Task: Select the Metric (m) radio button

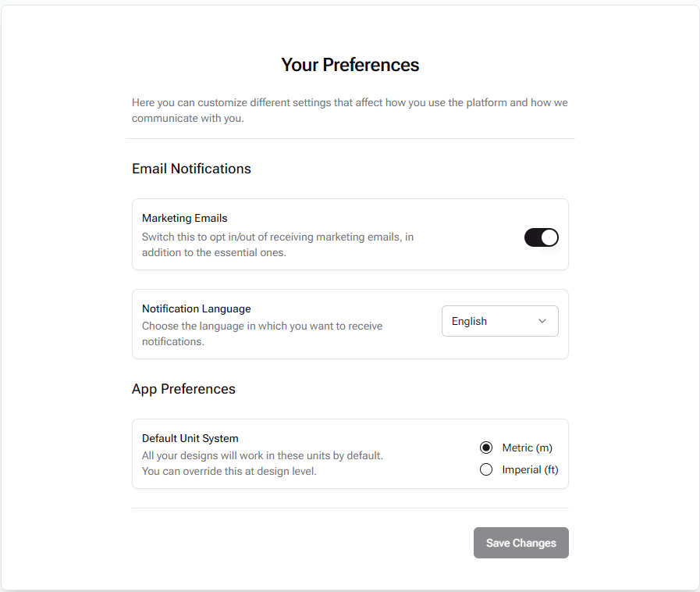Action: (486, 448)
